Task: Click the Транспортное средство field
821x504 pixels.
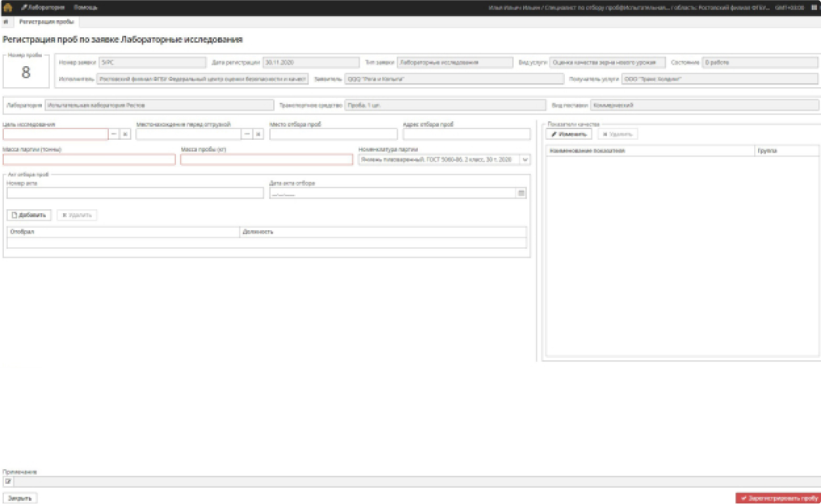Action: click(445, 105)
